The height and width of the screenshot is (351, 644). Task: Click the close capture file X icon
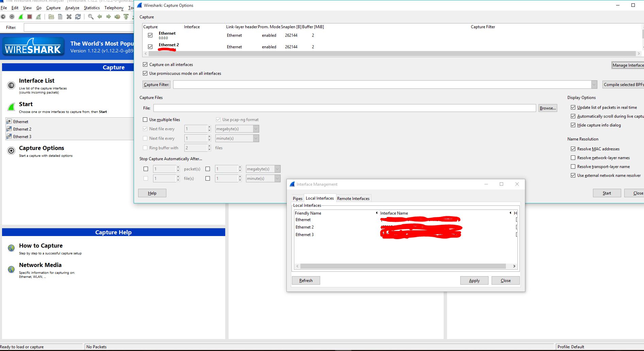click(x=69, y=17)
